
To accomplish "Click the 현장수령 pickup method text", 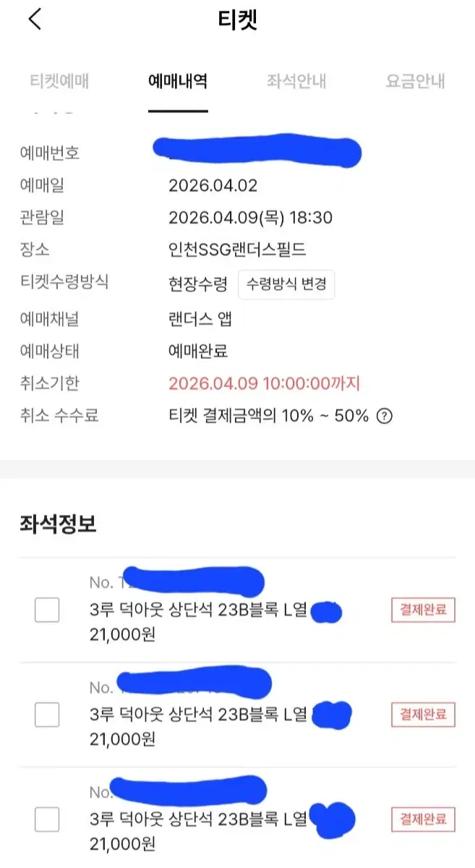I will click(x=197, y=284).
